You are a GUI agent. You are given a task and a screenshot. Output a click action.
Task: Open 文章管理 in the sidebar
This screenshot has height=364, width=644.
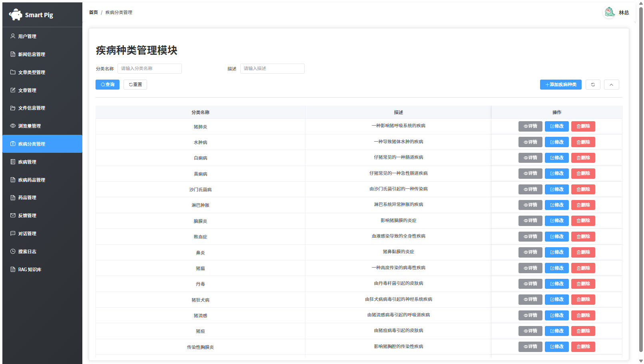pos(42,90)
